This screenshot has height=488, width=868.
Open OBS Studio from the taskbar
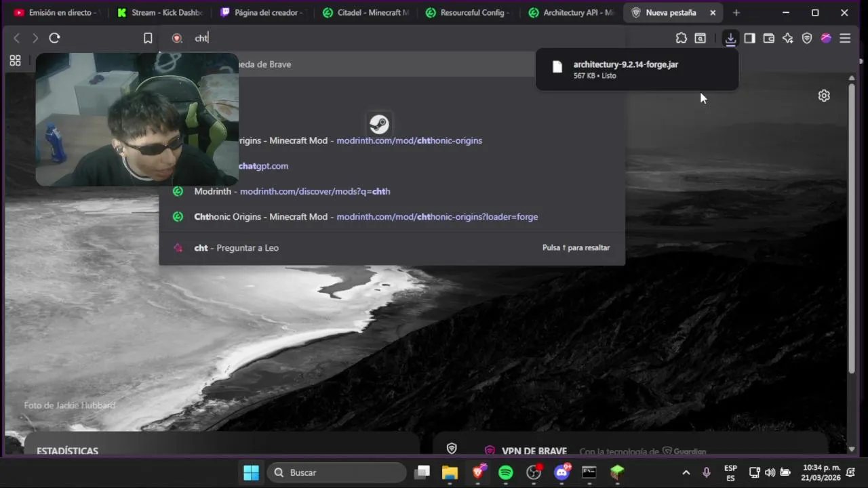(x=534, y=472)
